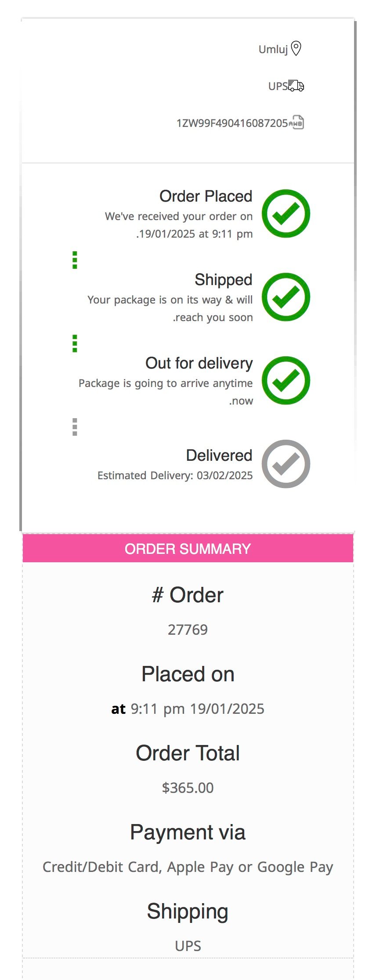Open tracking number 1ZW99F490416087205

232,123
